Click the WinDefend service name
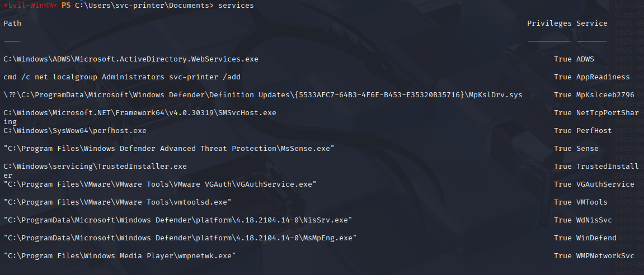Viewport: 644px width, 275px height. [596, 238]
